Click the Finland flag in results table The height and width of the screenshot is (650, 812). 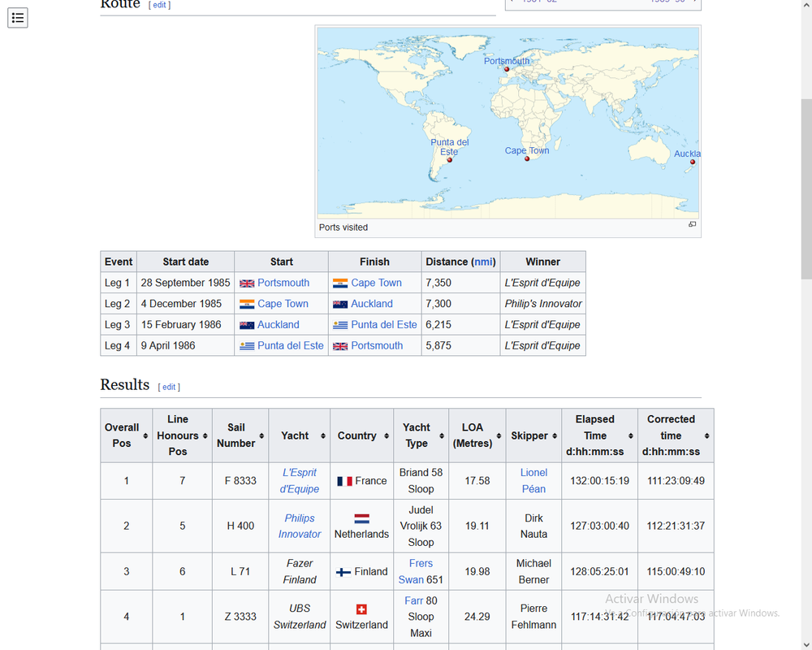343,572
